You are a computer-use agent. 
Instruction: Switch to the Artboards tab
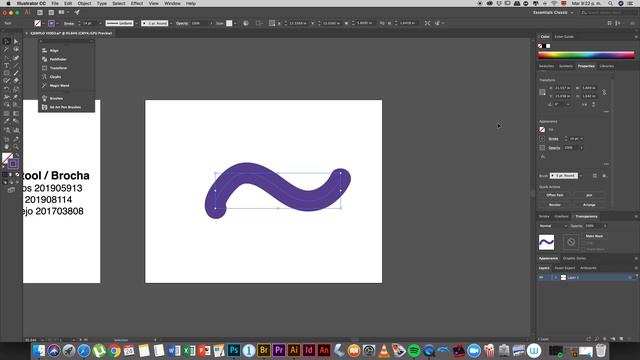[588, 268]
